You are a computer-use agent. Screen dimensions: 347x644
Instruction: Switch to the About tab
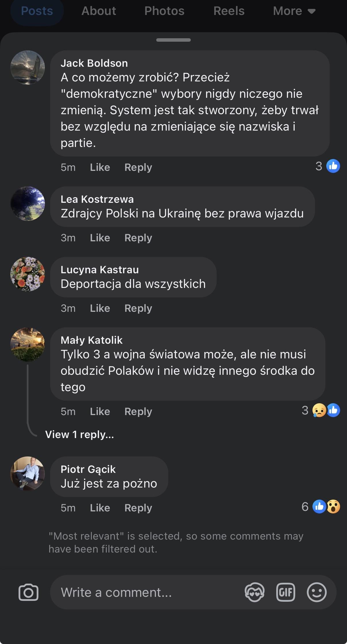pyautogui.click(x=99, y=11)
